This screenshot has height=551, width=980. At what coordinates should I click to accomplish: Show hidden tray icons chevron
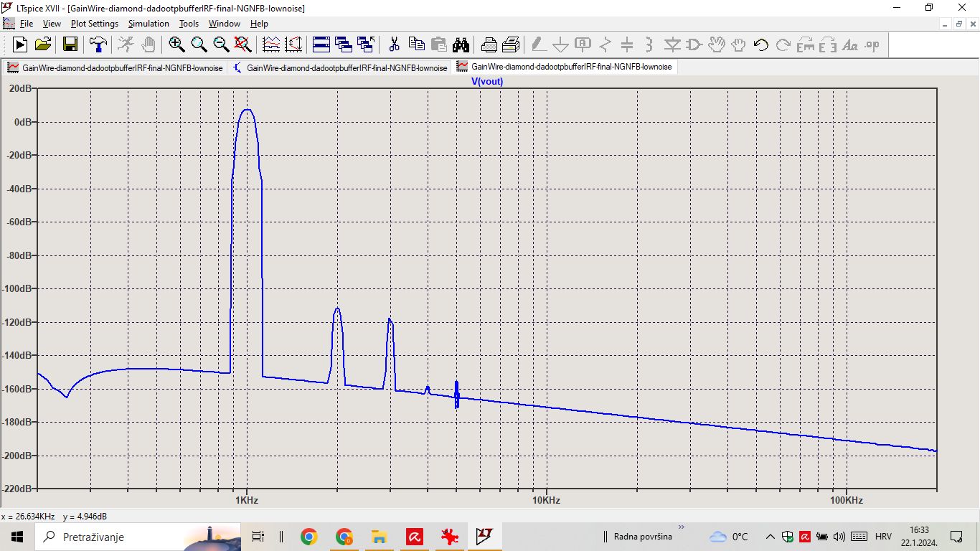(770, 537)
